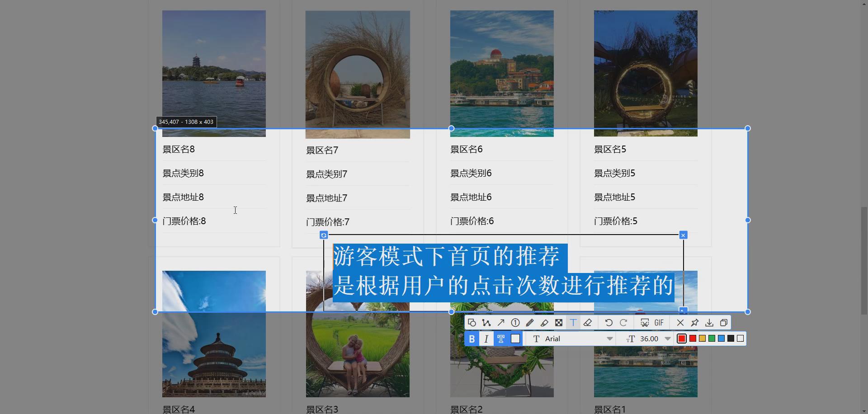
Task: Click the 景区名6 title
Action: 467,149
